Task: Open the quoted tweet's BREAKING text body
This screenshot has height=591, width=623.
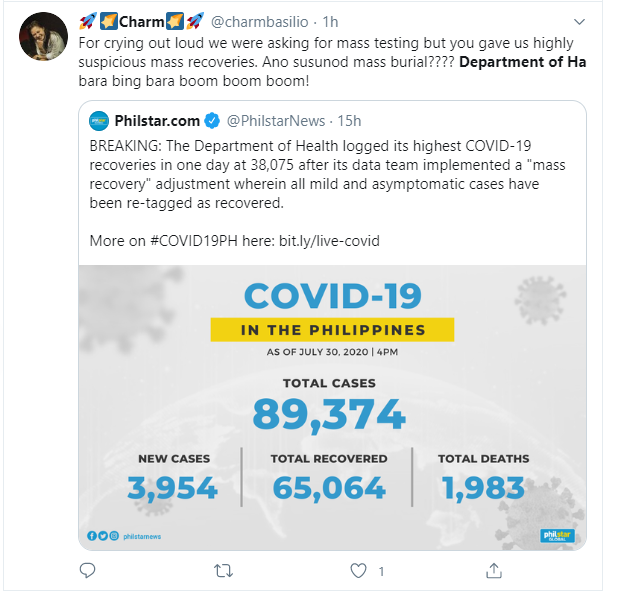Action: coord(330,175)
